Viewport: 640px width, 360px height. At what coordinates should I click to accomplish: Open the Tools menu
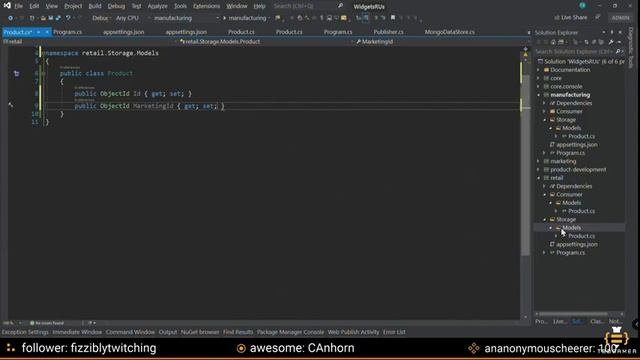click(180, 6)
